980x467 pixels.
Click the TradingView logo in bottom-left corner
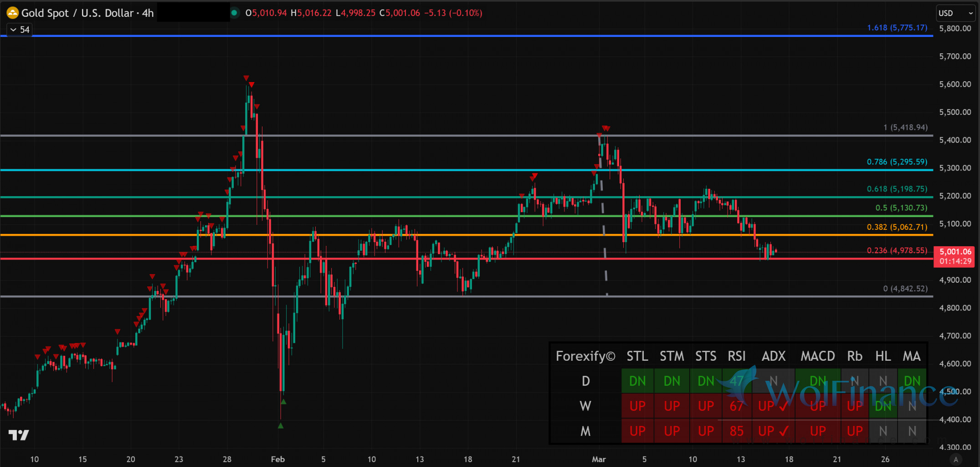pyautogui.click(x=19, y=435)
